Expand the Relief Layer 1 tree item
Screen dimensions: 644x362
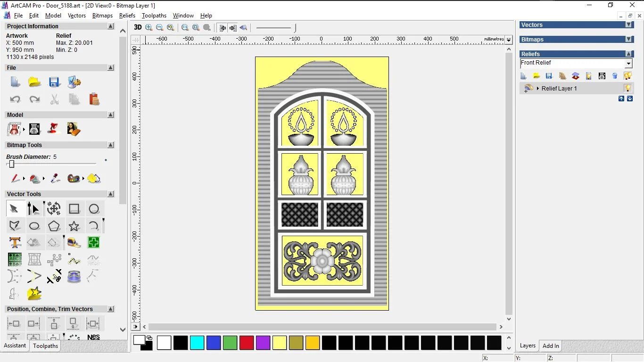point(538,88)
